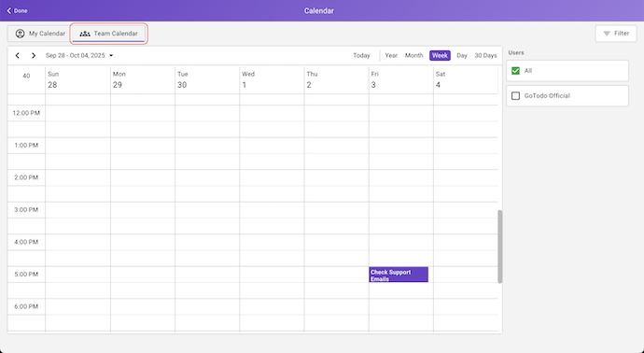Select the Thu 2 day header

pos(336,79)
